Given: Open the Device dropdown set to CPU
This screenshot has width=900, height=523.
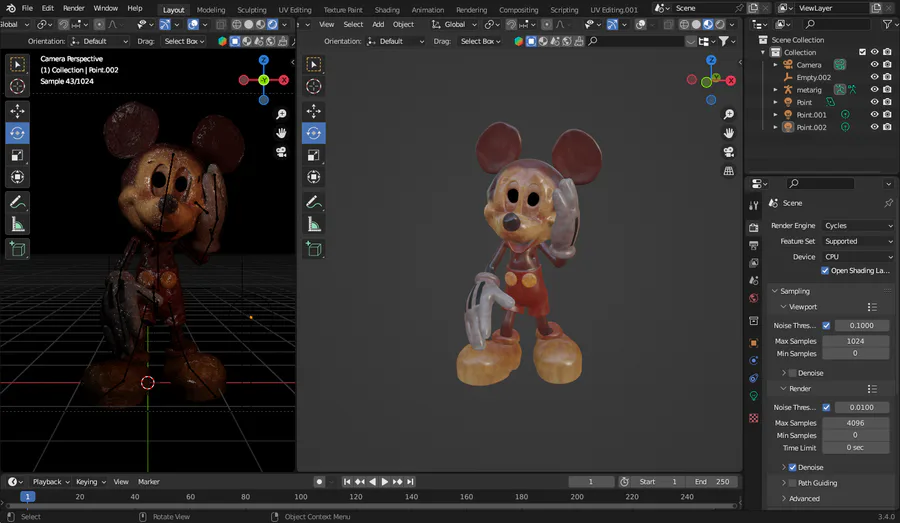Looking at the screenshot, I should pos(857,257).
